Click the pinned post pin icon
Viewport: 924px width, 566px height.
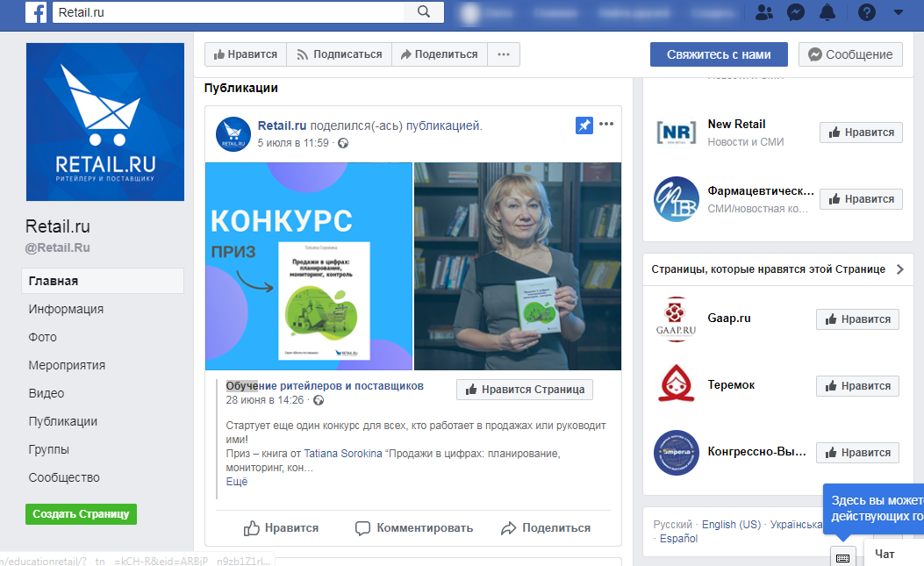pos(584,125)
